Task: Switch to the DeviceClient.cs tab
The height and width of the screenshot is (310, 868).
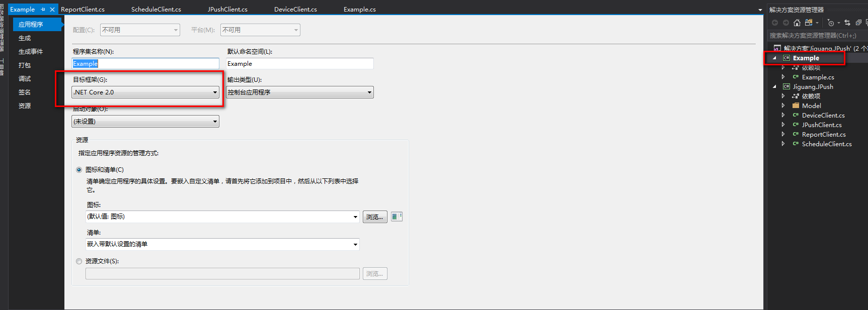Action: click(295, 10)
